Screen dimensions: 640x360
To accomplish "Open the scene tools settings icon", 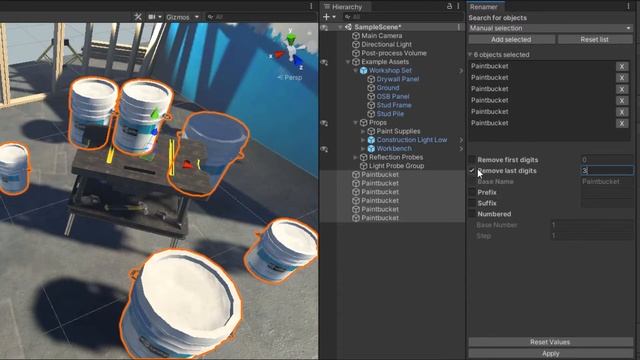I will pos(138,17).
